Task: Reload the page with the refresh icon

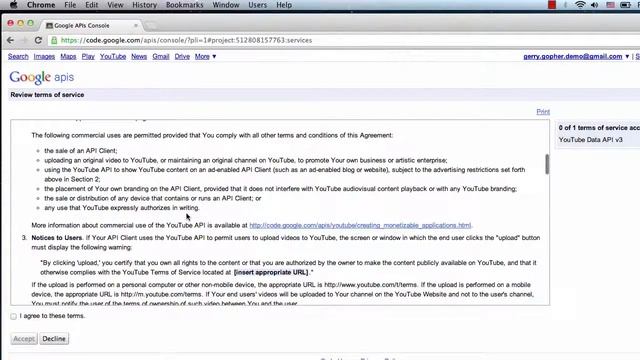Action: (38, 40)
